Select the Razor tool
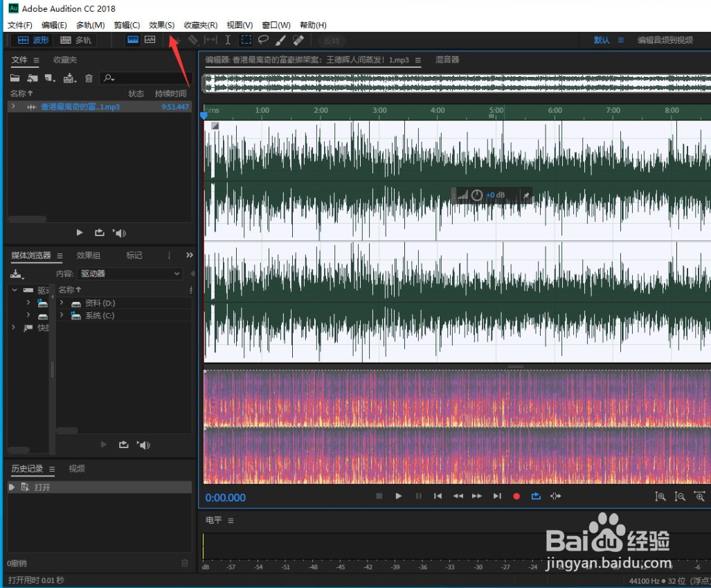 click(193, 40)
